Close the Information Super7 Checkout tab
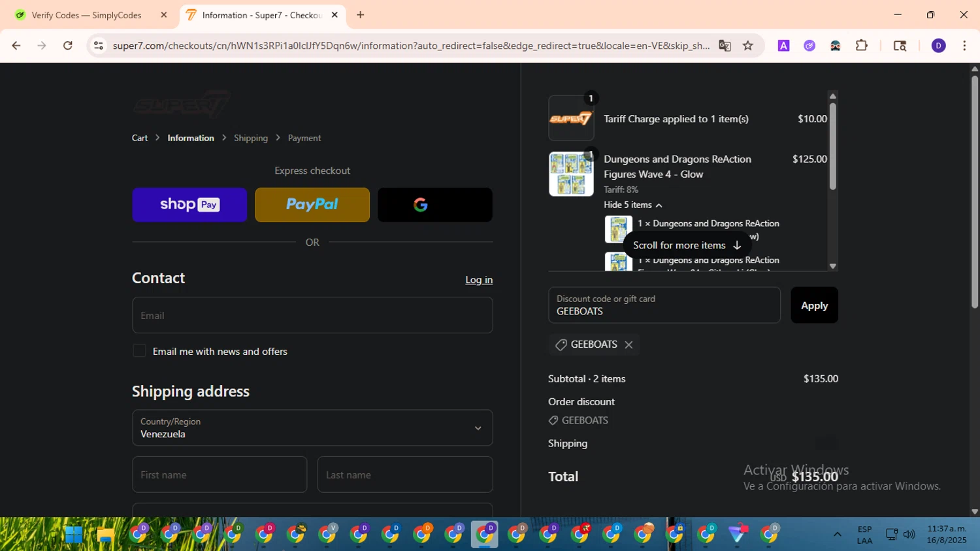The image size is (980, 551). click(335, 15)
